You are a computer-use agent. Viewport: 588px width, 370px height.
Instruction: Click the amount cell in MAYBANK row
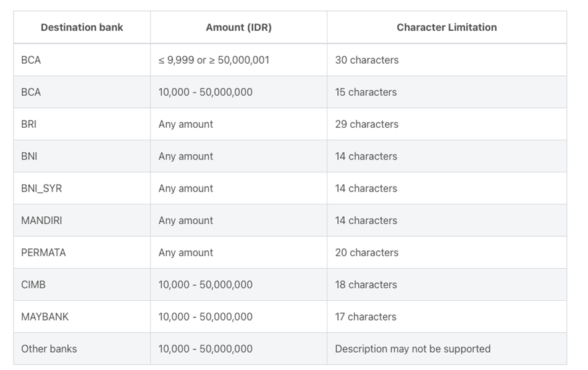(x=238, y=317)
